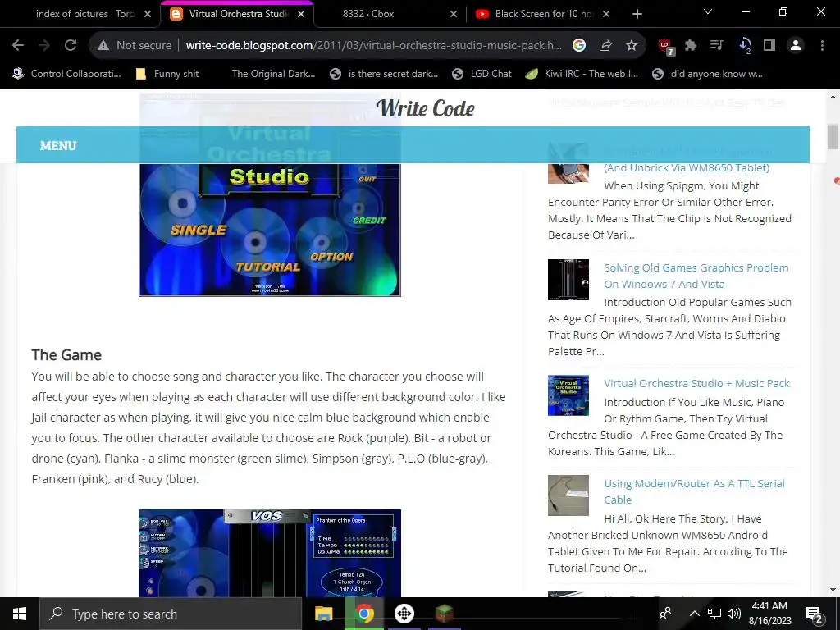The image size is (840, 630).
Task: Click Virtual Orchestra Studio sidebar thumbnail
Action: point(568,395)
